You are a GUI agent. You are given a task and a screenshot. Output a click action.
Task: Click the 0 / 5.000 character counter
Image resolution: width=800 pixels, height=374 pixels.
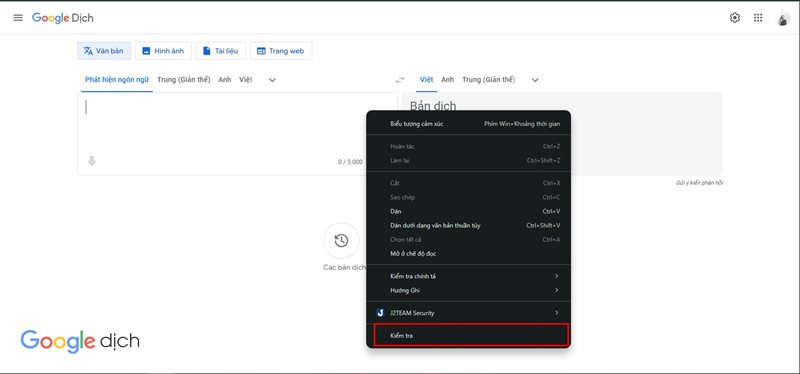[350, 162]
